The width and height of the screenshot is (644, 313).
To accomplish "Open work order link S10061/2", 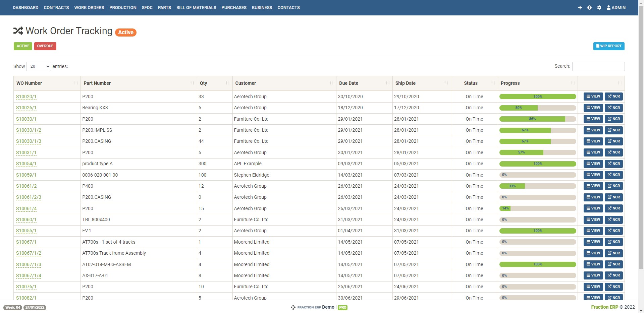I will coord(26,186).
